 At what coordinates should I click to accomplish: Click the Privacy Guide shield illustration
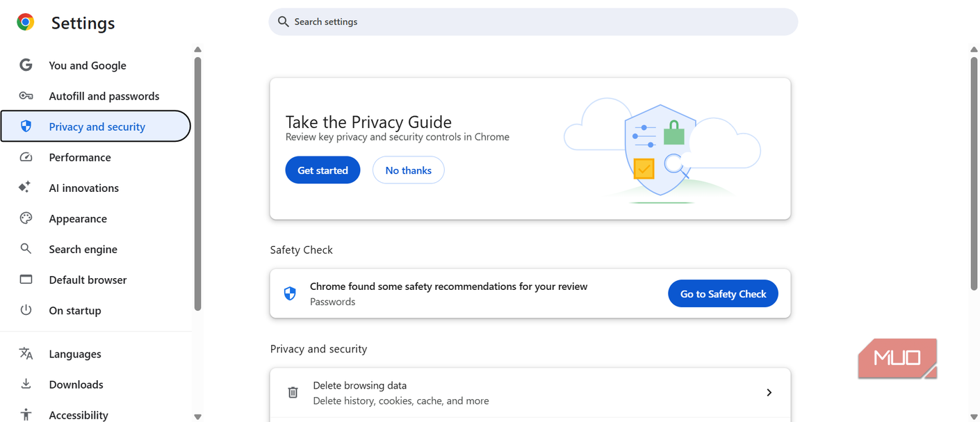tap(662, 150)
